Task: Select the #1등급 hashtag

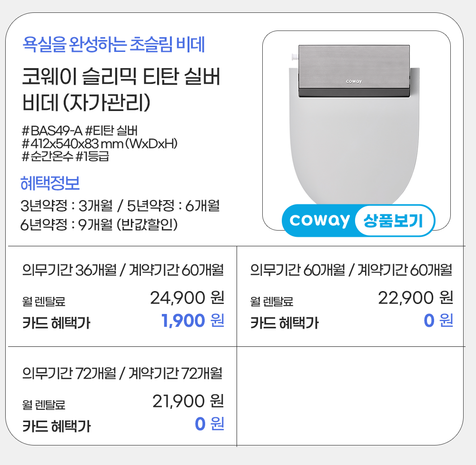Action: (92, 156)
